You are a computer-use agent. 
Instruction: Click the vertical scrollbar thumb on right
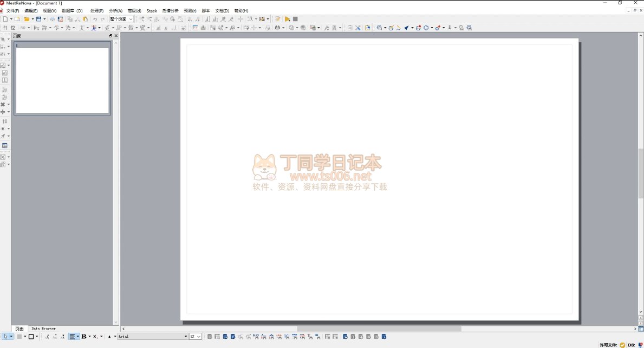pos(641,174)
